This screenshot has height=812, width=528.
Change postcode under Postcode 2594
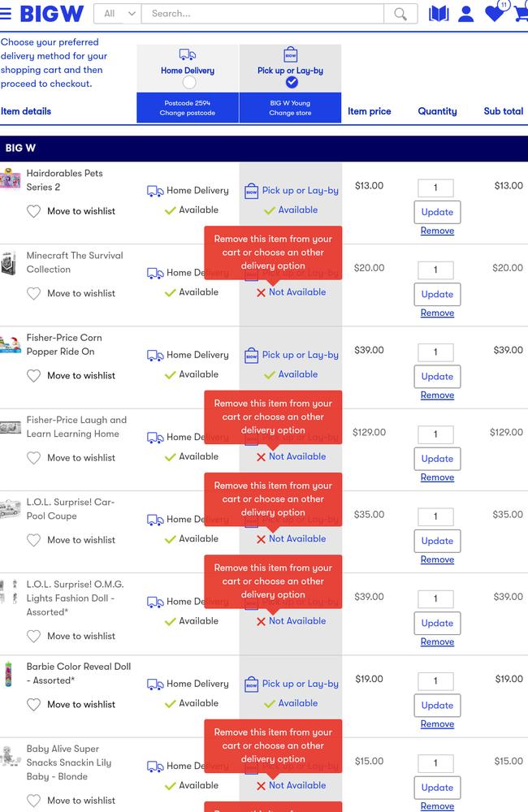pos(187,113)
